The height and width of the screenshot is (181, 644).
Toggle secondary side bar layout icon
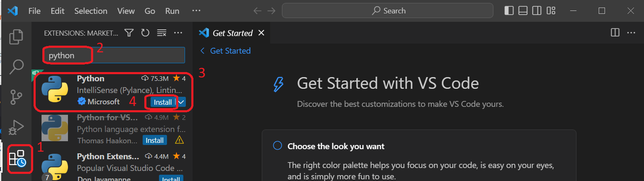pos(537,11)
